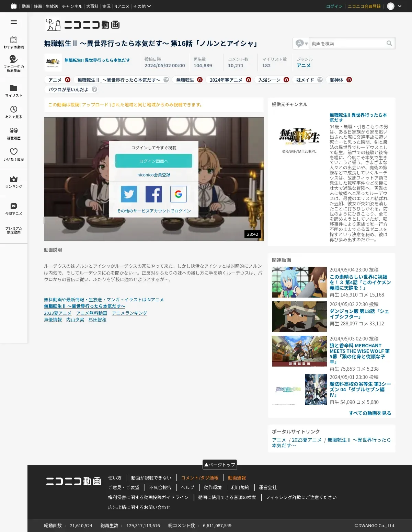Open the このすば related video thumbnail
The image size is (412, 532).
(x=299, y=282)
